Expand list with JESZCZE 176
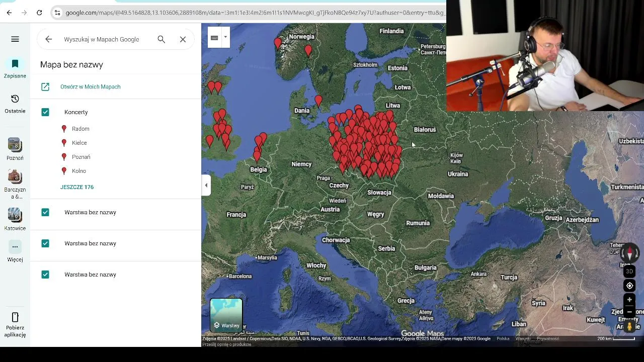 77,187
